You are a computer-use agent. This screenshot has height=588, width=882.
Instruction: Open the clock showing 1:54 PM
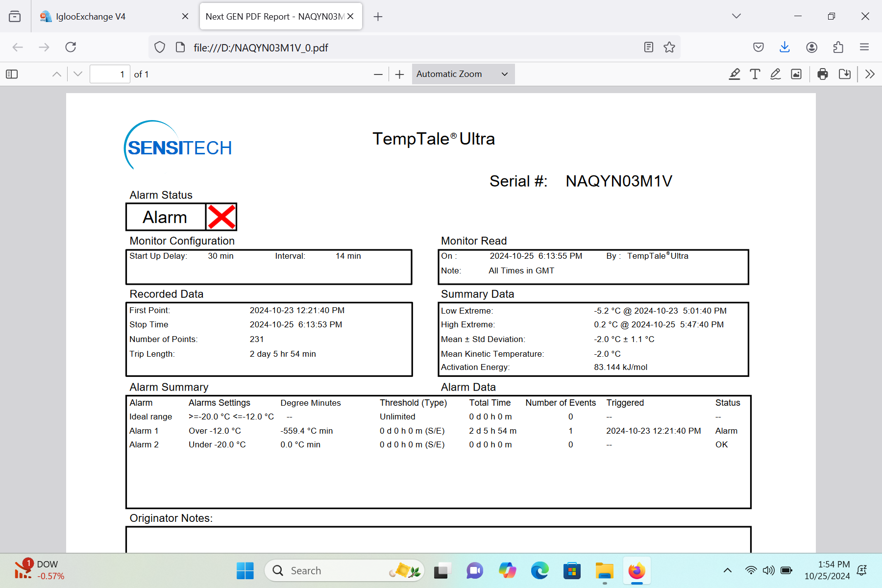[x=827, y=570]
